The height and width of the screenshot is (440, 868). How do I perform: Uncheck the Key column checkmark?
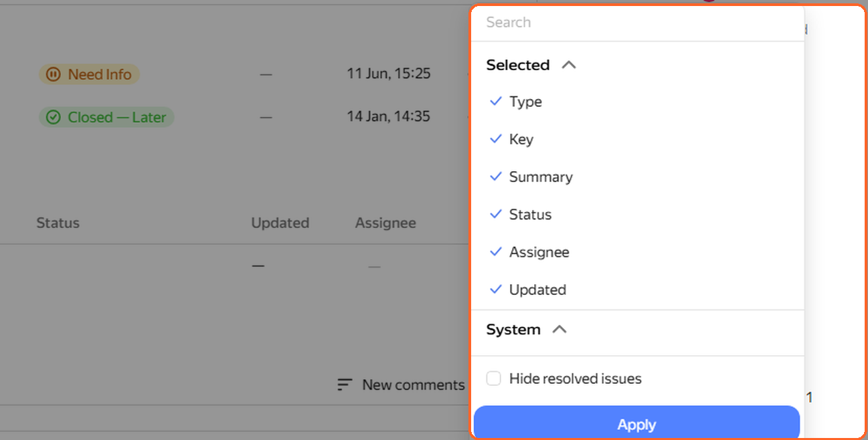[495, 139]
